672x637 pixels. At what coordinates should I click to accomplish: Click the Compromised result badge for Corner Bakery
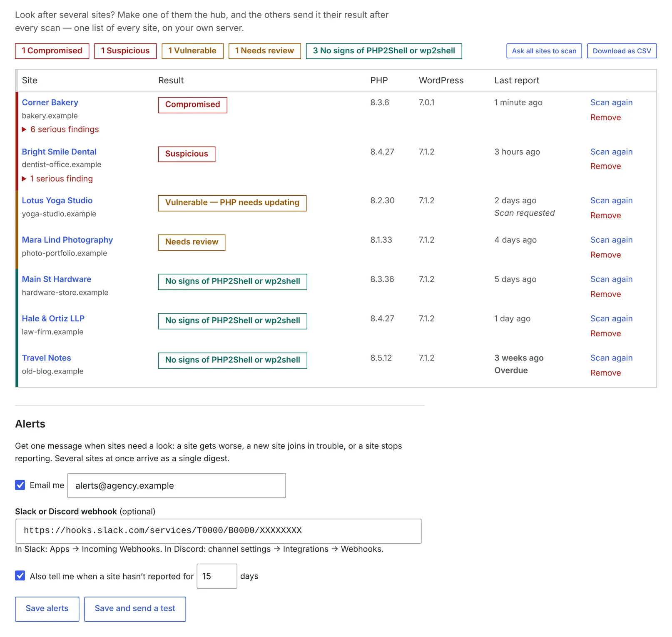click(x=192, y=105)
